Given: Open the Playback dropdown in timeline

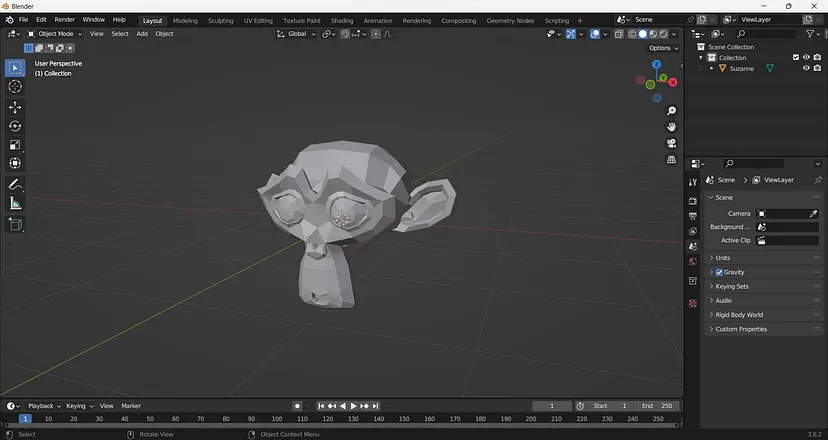Looking at the screenshot, I should point(44,406).
